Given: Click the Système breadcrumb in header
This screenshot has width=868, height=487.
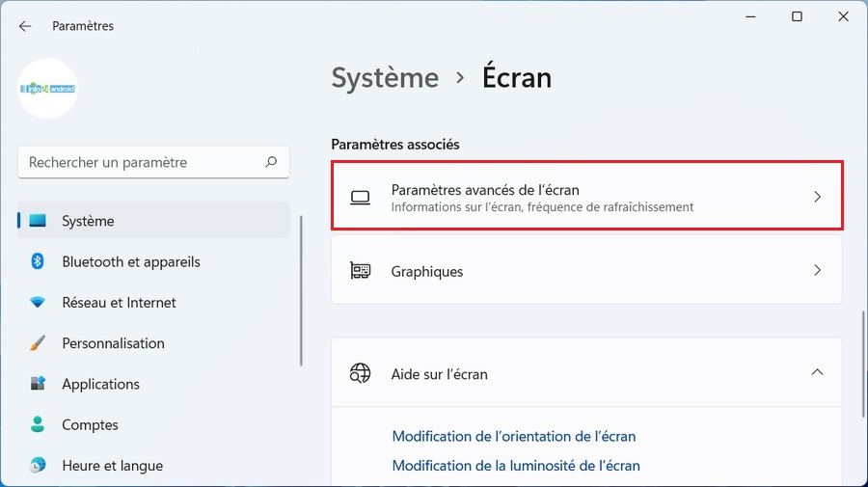Looking at the screenshot, I should pos(385,78).
